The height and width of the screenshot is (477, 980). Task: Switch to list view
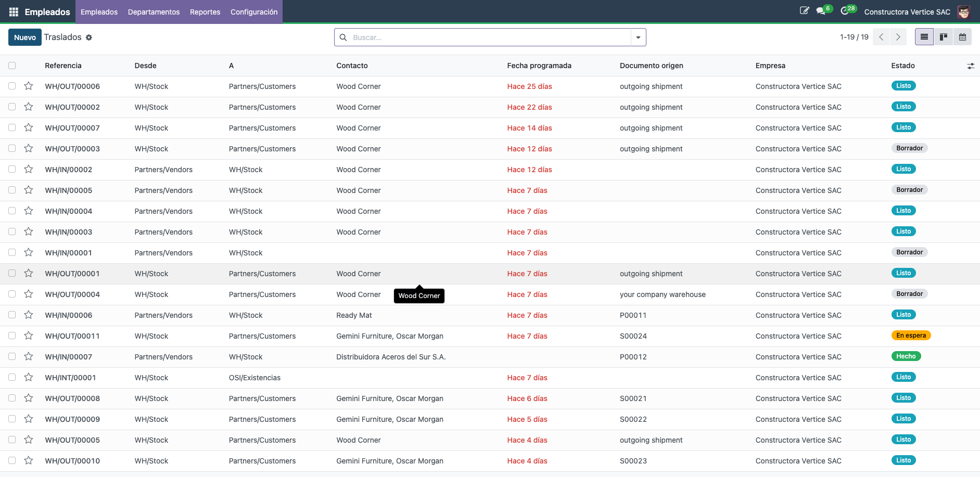pos(924,37)
